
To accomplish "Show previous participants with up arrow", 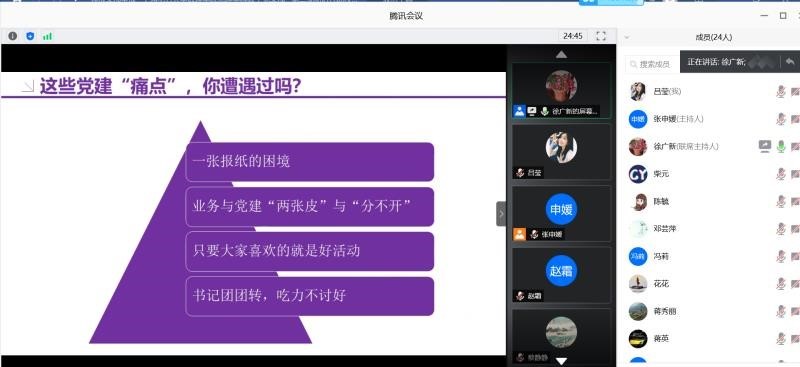I will (561, 54).
